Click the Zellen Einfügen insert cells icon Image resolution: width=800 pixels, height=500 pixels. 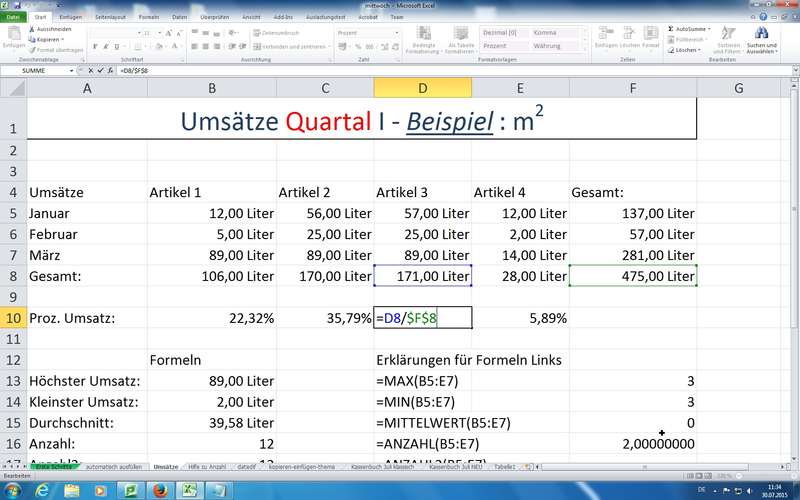(606, 34)
